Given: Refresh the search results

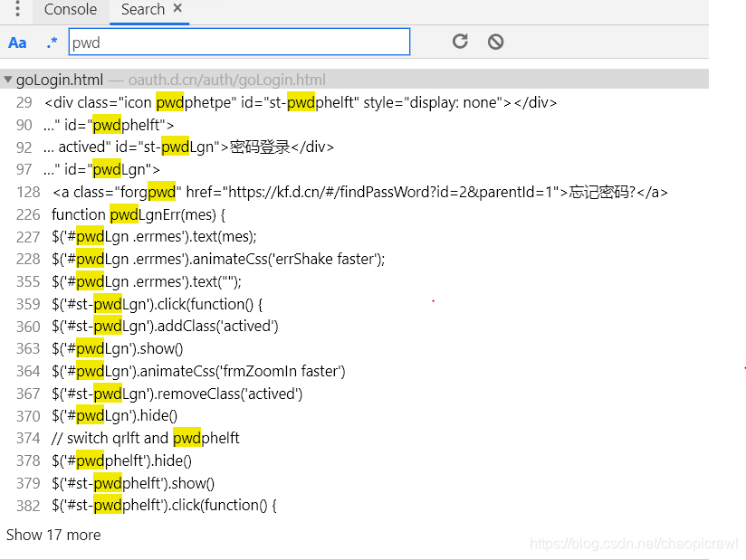Looking at the screenshot, I should (460, 42).
